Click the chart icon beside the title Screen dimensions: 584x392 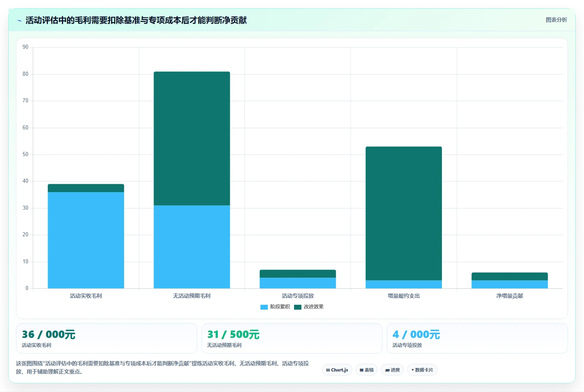[x=19, y=20]
